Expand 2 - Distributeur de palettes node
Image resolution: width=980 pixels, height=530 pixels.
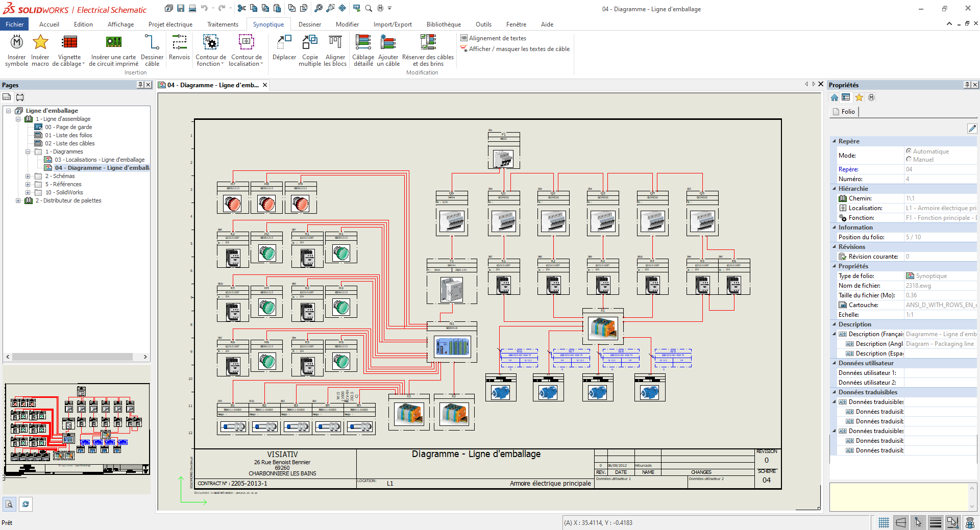coord(18,200)
